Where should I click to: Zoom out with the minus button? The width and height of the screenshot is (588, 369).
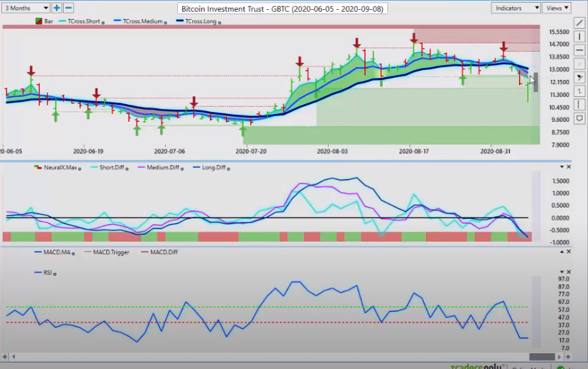[68, 8]
